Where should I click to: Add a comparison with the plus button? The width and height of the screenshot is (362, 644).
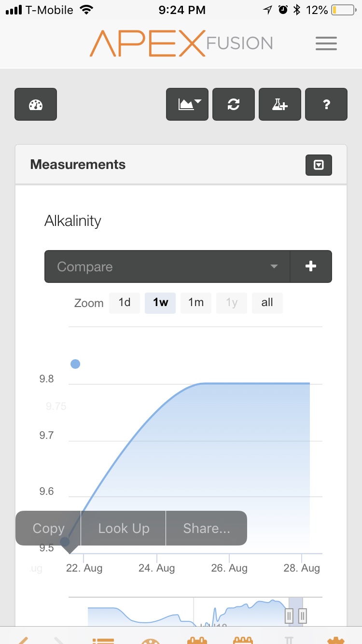(x=311, y=266)
